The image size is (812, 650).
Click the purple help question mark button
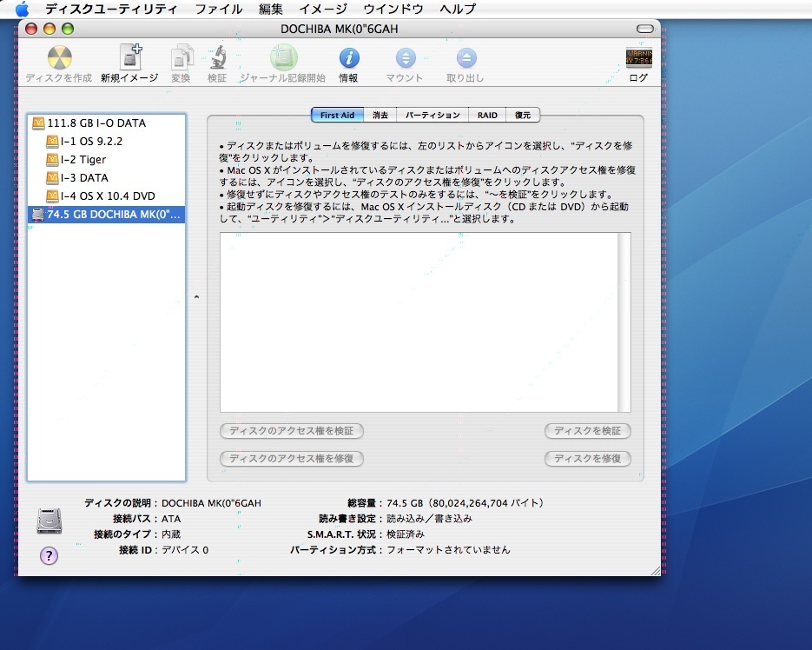50,555
